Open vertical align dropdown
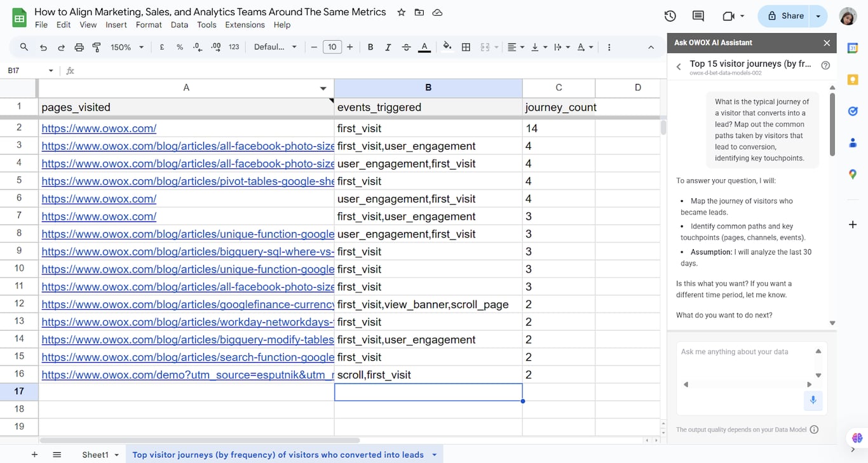Image resolution: width=868 pixels, height=463 pixels. click(538, 47)
